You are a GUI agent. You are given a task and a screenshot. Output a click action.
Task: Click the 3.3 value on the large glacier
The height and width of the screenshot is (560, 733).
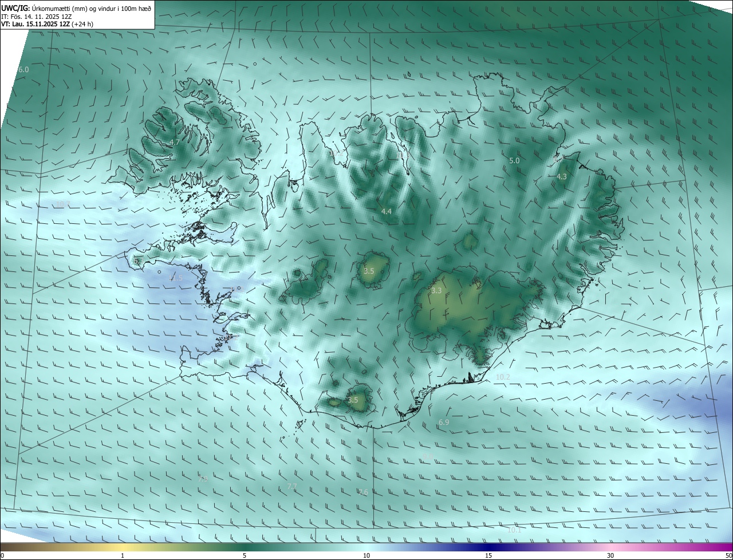click(x=436, y=291)
